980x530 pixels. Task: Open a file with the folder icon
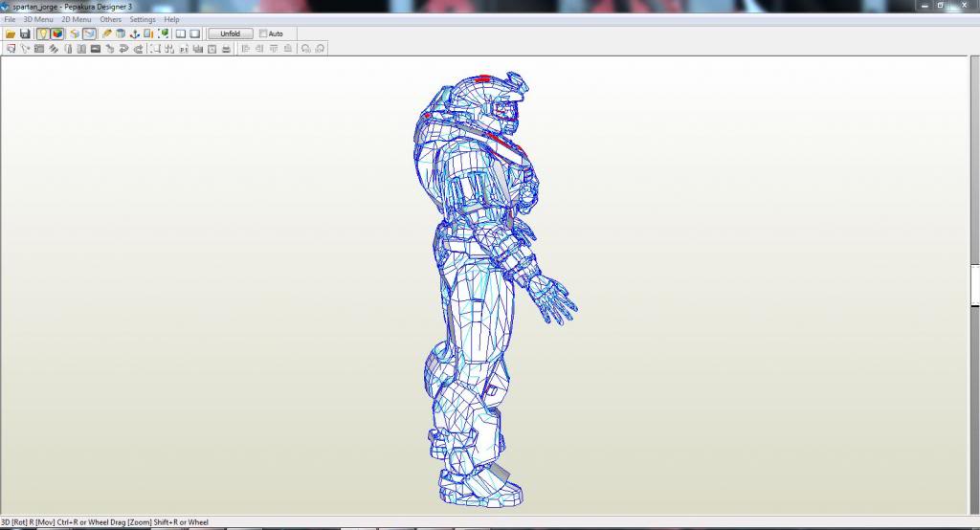11,33
